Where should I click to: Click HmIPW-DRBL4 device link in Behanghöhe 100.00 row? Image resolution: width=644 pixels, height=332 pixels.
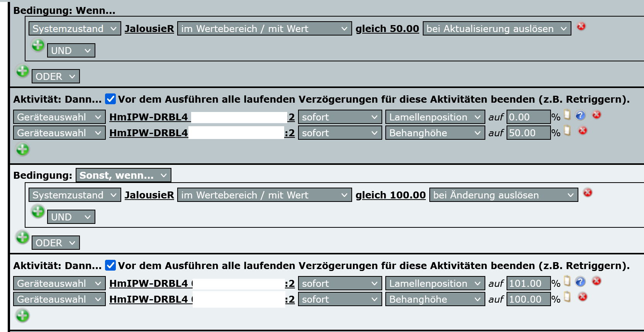tap(202, 299)
